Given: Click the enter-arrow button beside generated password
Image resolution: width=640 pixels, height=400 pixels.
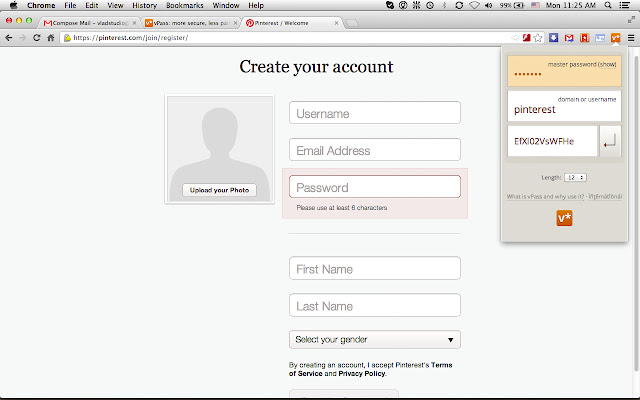Looking at the screenshot, I should click(x=610, y=141).
